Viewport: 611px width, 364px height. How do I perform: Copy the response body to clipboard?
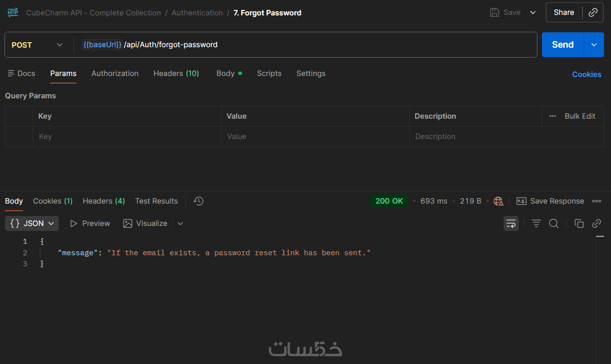pos(579,223)
